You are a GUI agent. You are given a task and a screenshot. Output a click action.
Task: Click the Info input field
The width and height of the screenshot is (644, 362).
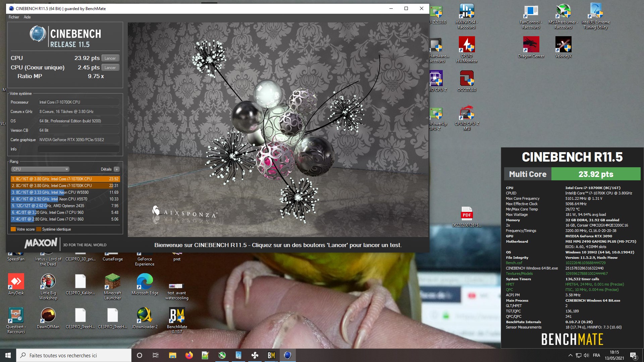79,149
